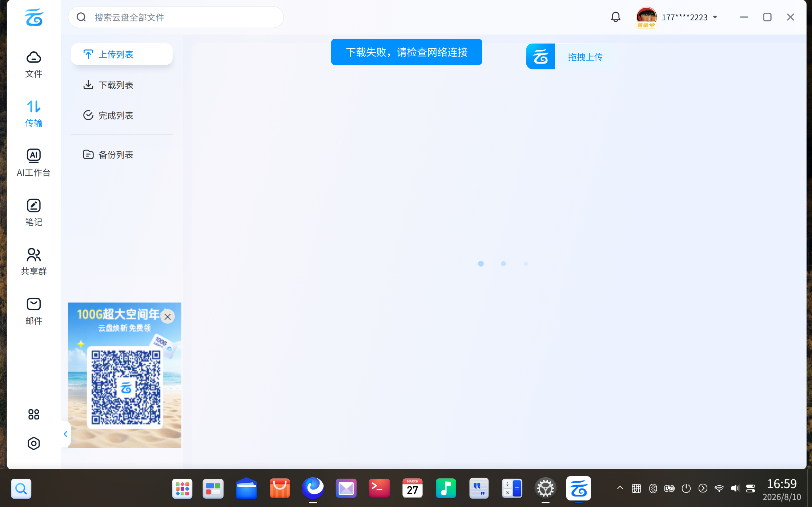
Task: Click the power tray icon
Action: point(686,488)
